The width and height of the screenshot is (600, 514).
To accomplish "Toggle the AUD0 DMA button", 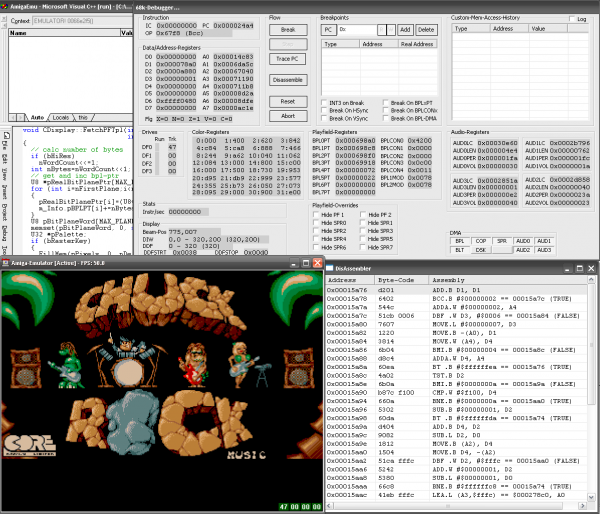I will 523,241.
